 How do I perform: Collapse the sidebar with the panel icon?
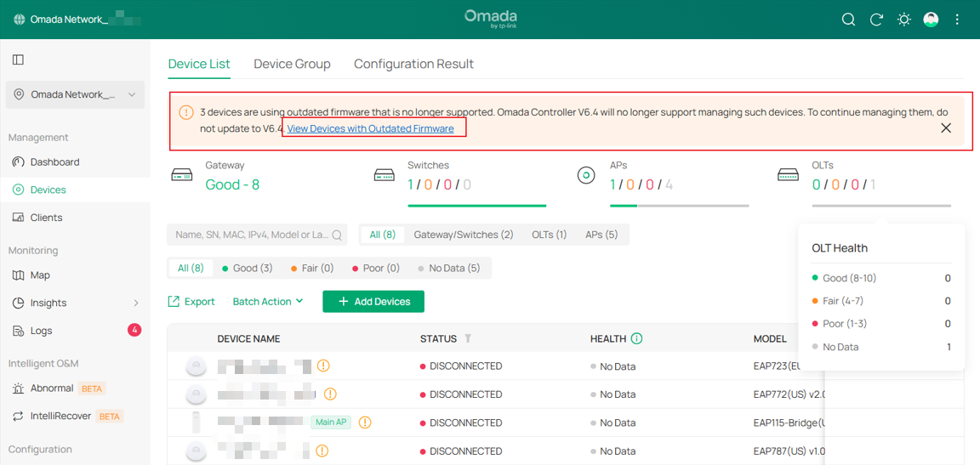(18, 60)
